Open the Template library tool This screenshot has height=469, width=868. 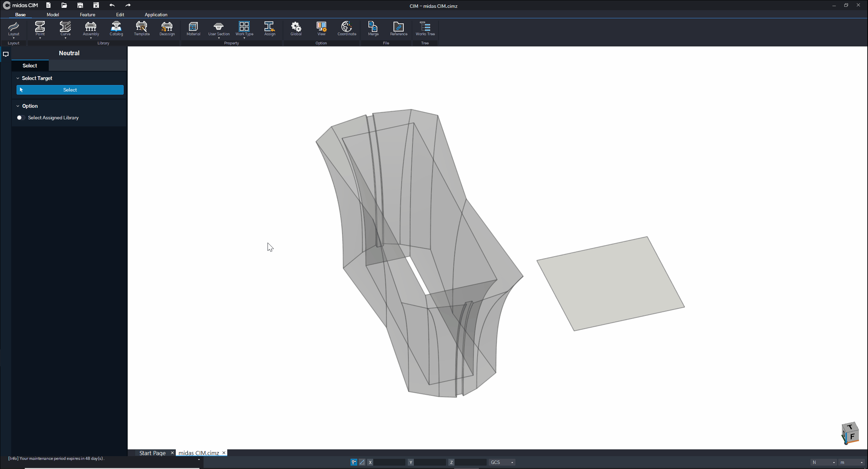[x=142, y=29]
